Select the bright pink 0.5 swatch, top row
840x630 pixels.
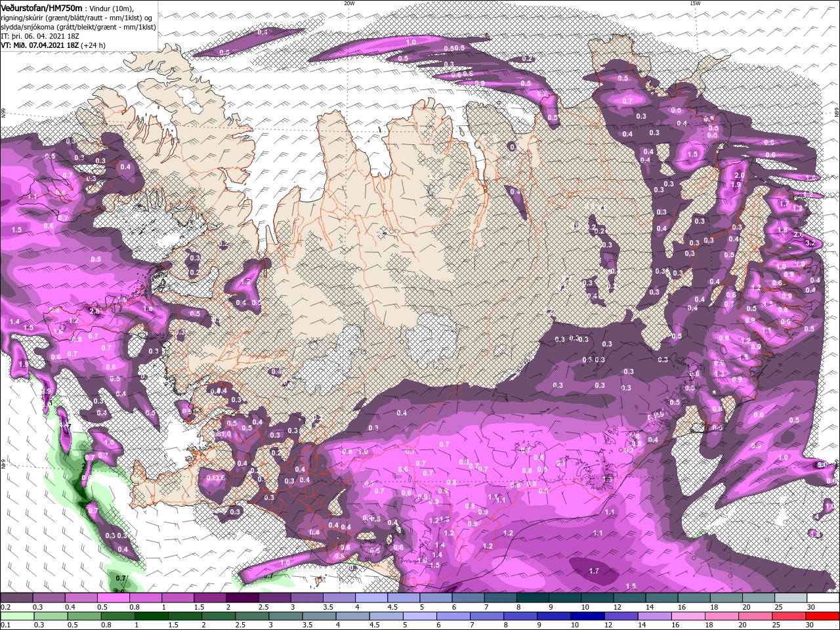[x=114, y=598]
